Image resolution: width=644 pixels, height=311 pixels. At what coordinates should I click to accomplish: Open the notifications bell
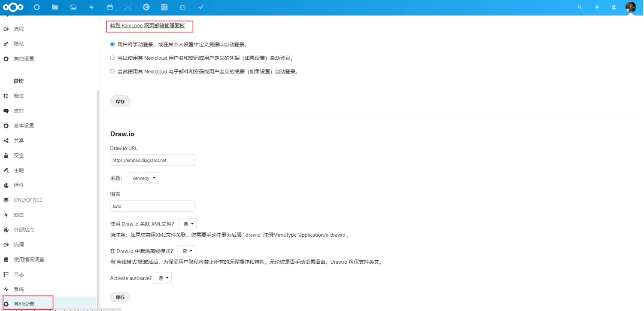597,7
